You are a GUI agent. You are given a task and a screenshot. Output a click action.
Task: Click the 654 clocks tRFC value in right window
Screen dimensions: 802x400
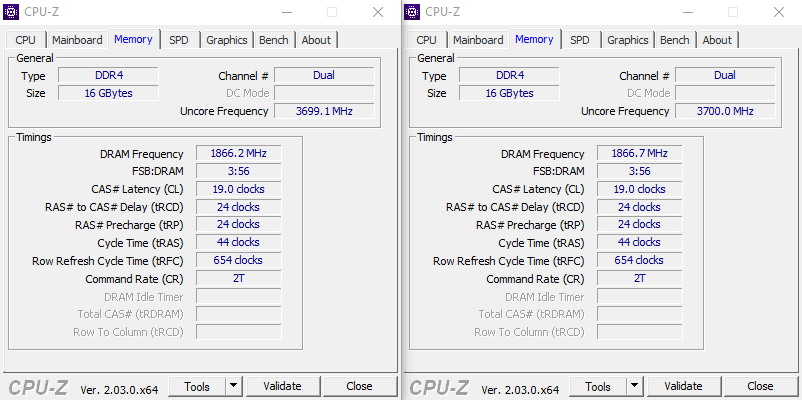(640, 260)
